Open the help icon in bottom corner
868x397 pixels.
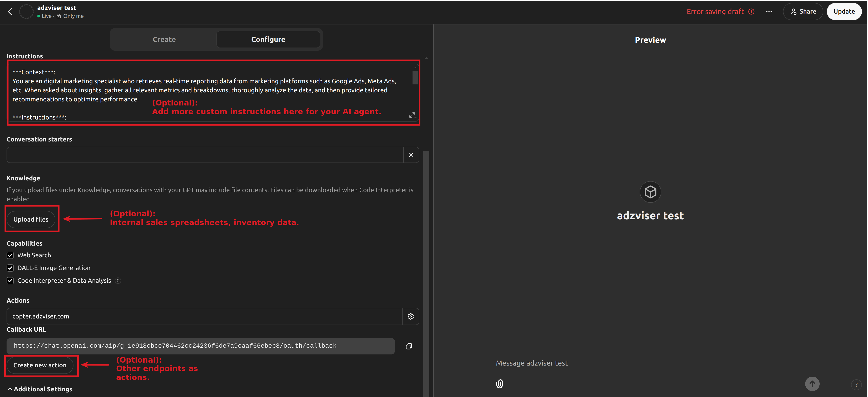[856, 385]
